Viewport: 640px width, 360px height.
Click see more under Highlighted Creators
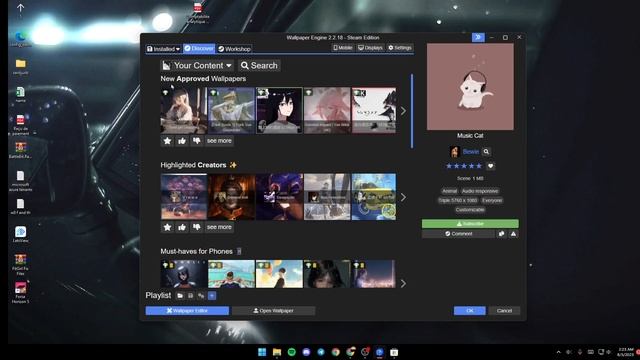(x=219, y=227)
